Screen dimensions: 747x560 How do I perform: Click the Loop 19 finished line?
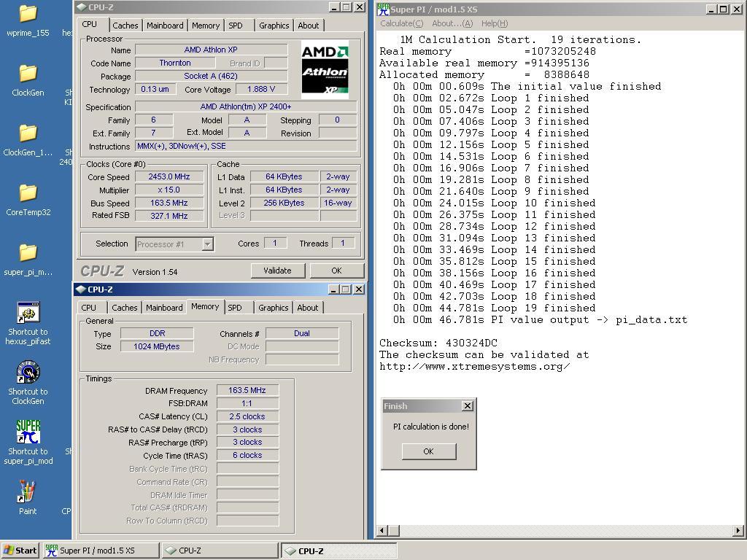[x=495, y=308]
